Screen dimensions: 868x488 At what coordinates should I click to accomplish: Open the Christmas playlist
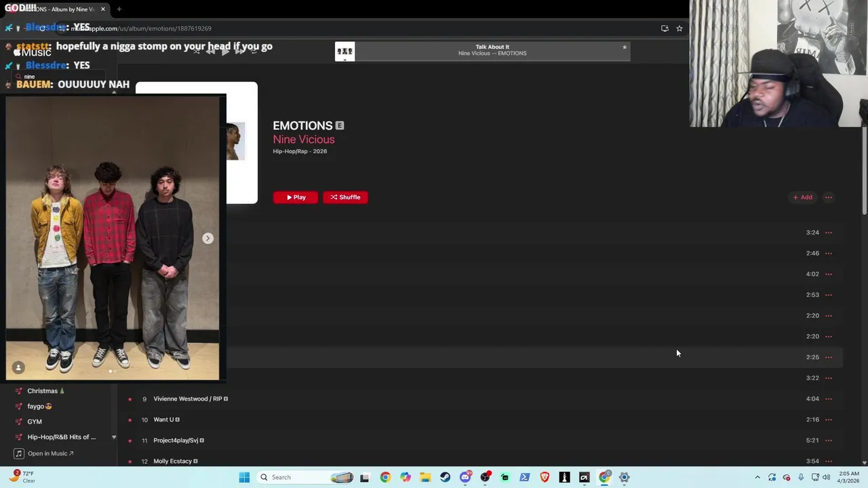click(46, 391)
